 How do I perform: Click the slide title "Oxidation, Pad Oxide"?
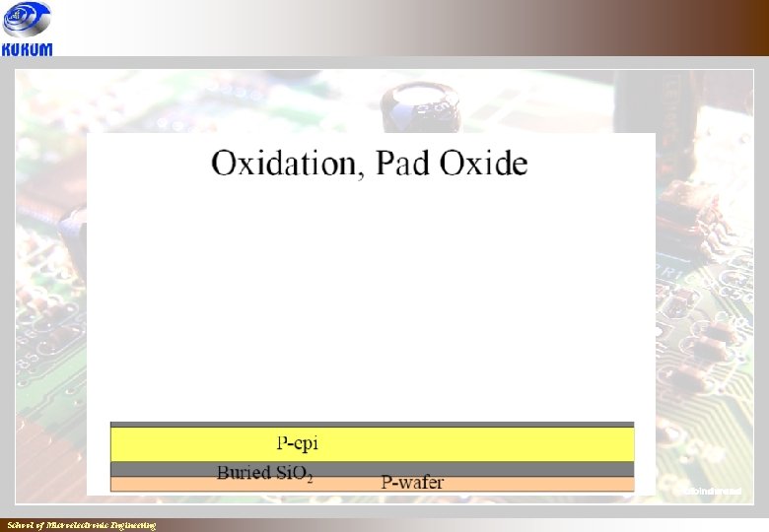point(370,164)
